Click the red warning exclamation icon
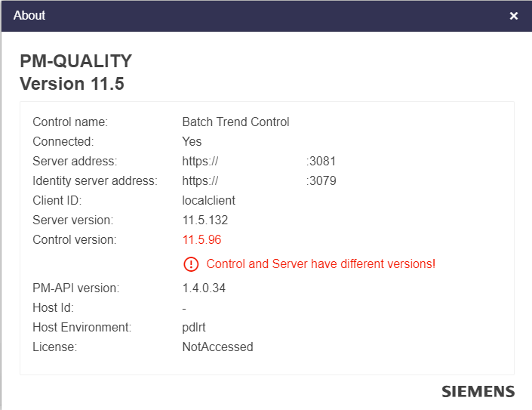This screenshot has width=532, height=410. 191,264
